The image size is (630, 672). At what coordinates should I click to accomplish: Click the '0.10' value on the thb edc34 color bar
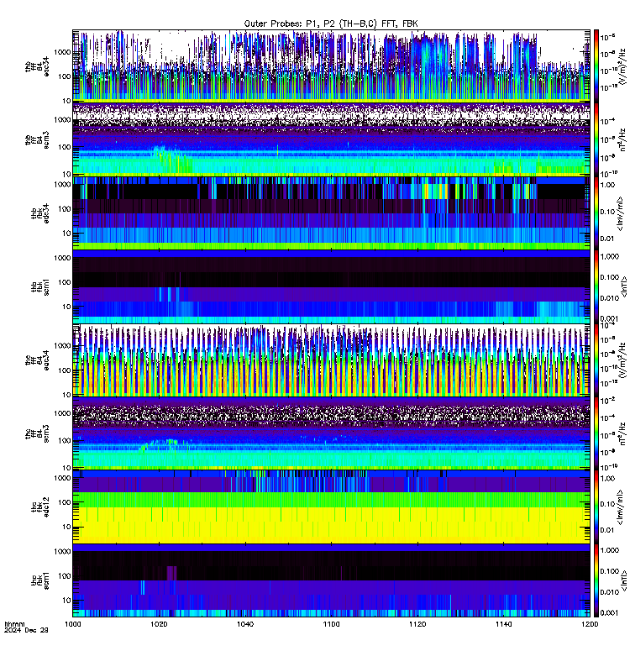coord(607,212)
